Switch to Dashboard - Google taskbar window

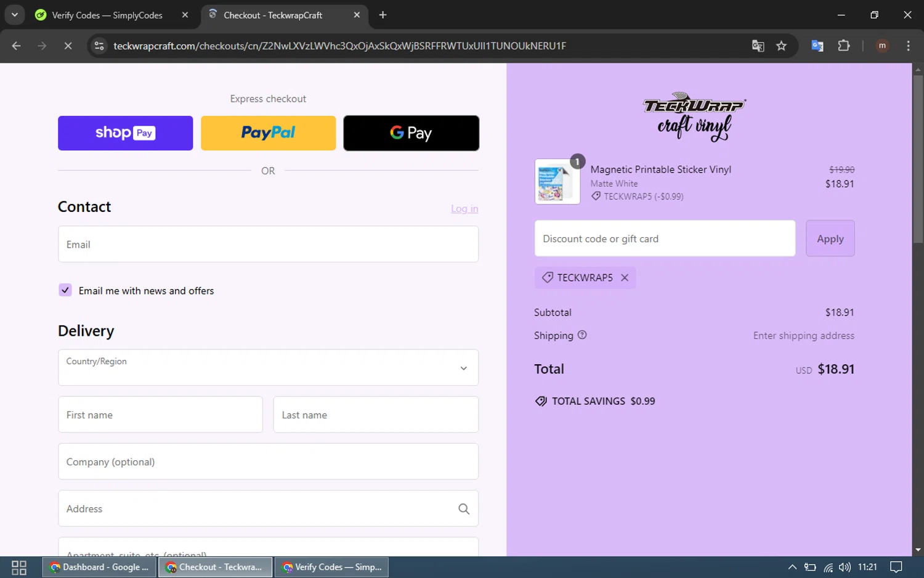100,567
